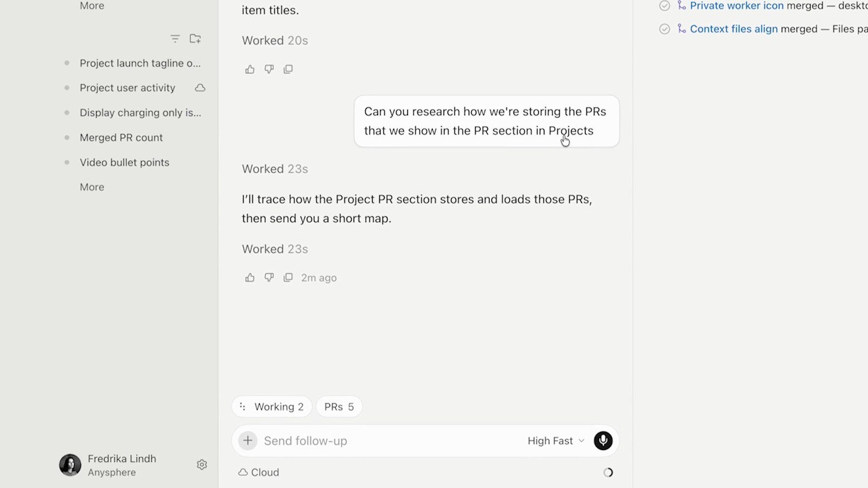Thumbs down the latest response
This screenshot has width=868, height=488.
coord(269,278)
